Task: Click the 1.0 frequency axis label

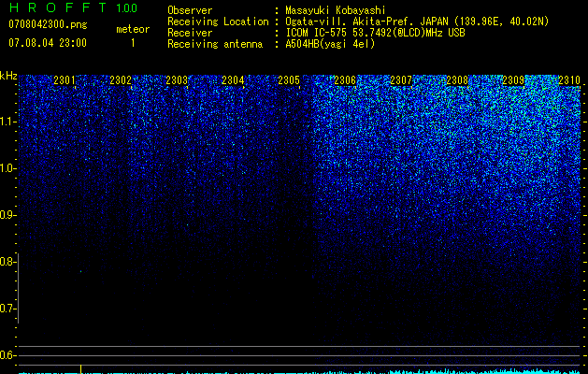Action: pyautogui.click(x=7, y=168)
